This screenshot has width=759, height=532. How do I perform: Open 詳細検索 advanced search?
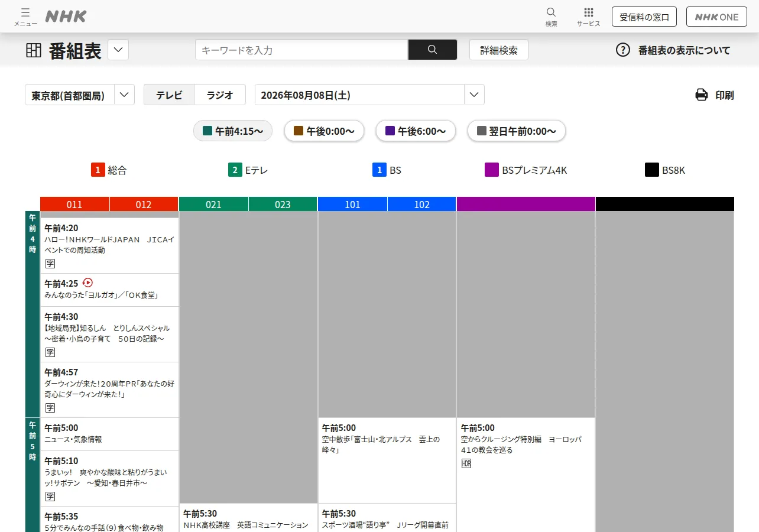499,50
